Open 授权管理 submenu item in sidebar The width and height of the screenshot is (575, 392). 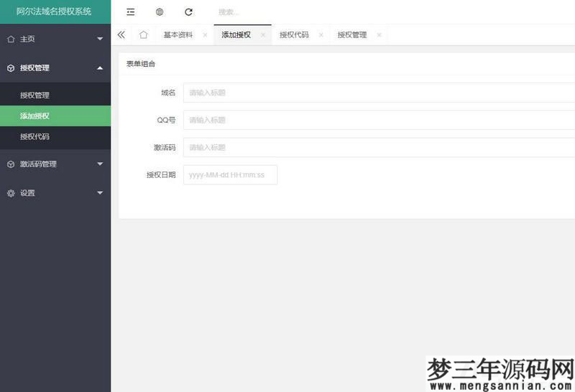[x=55, y=95]
